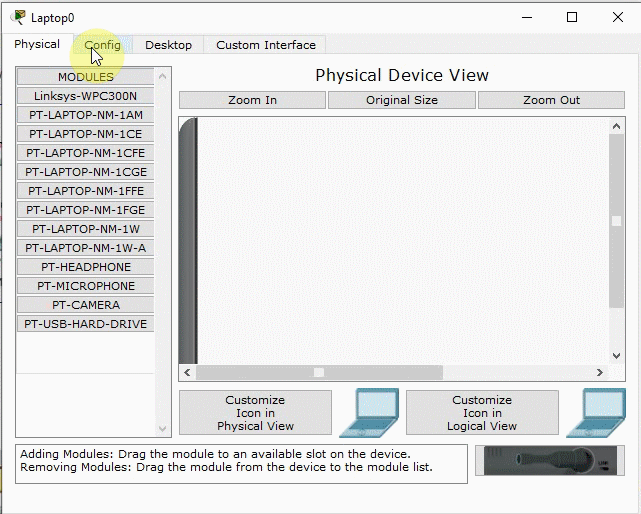The height and width of the screenshot is (514, 641).
Task: Select PT-LAPTOP-NM-1W-A module
Action: [x=85, y=248]
